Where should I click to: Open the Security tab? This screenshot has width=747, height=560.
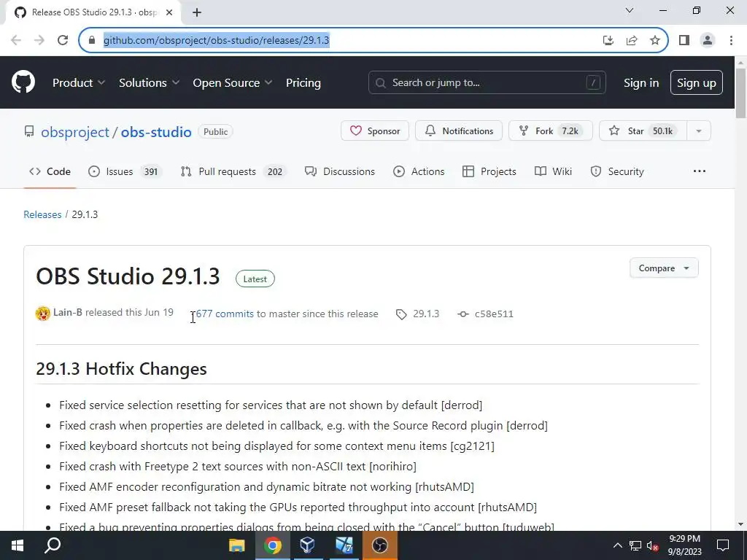(617, 171)
